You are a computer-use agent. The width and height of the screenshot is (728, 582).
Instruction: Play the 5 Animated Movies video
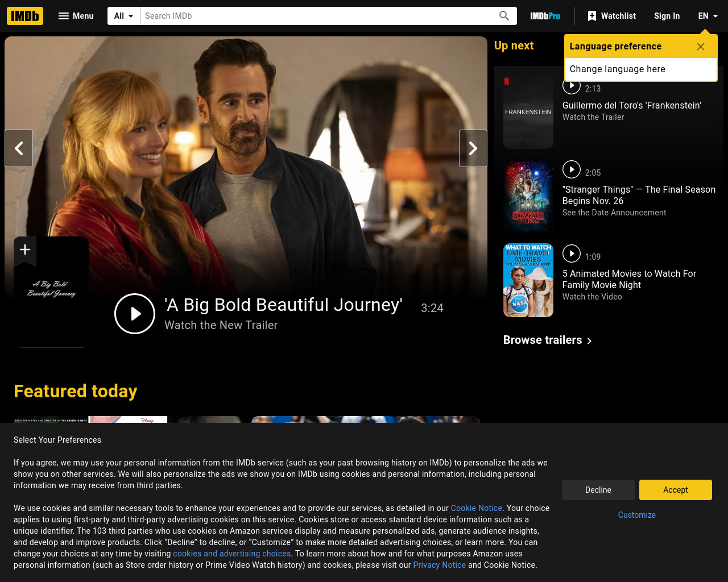point(572,253)
